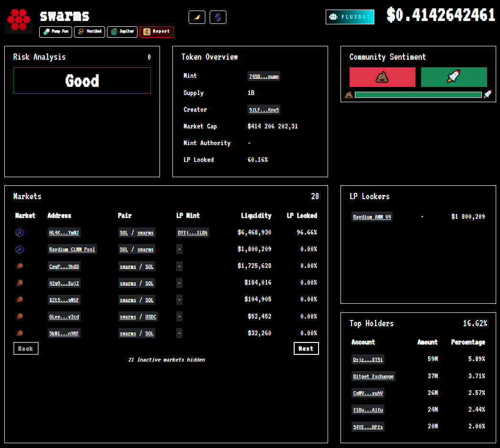Open the DYfj...1LB6 LP mint link
This screenshot has width=500, height=448.
[192, 233]
